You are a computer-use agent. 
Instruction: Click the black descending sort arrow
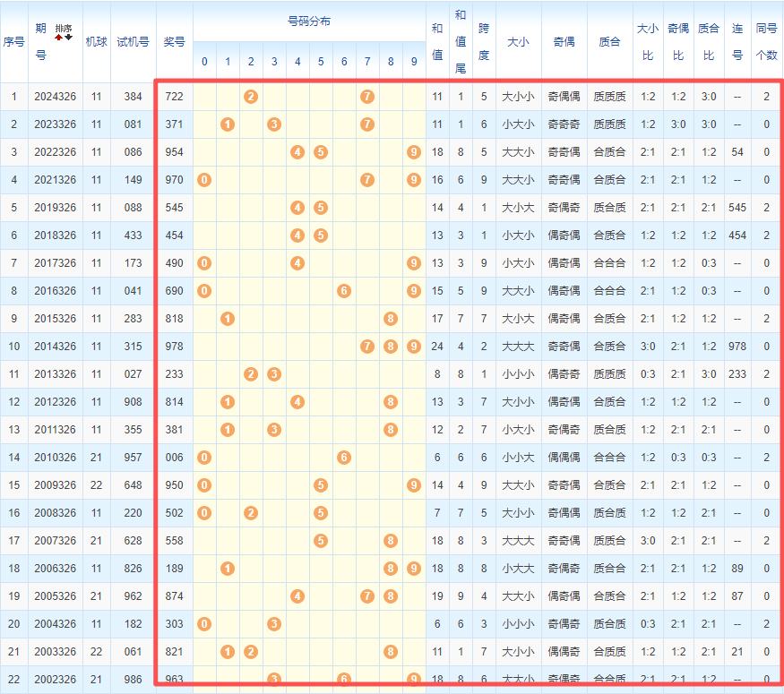pyautogui.click(x=69, y=37)
